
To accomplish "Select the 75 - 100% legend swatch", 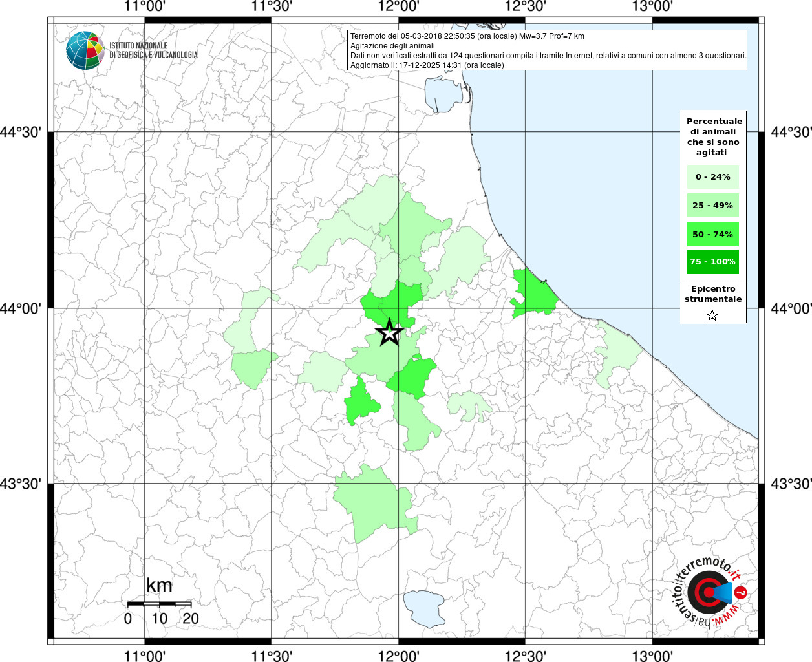I will [712, 262].
